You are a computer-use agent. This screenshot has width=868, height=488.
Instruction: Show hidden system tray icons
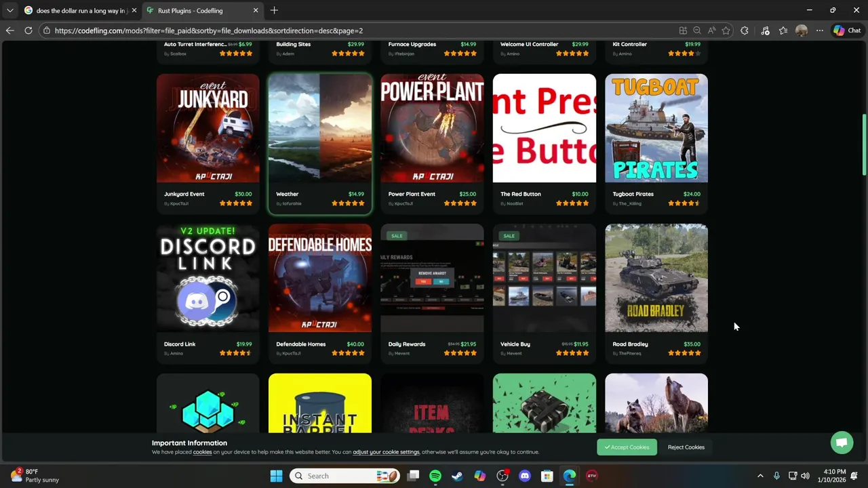click(x=760, y=476)
